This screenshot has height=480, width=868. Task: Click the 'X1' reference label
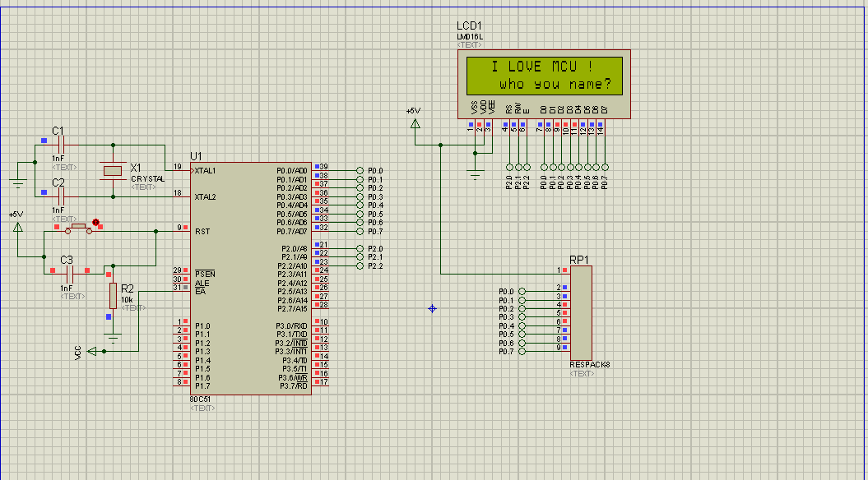coord(136,167)
